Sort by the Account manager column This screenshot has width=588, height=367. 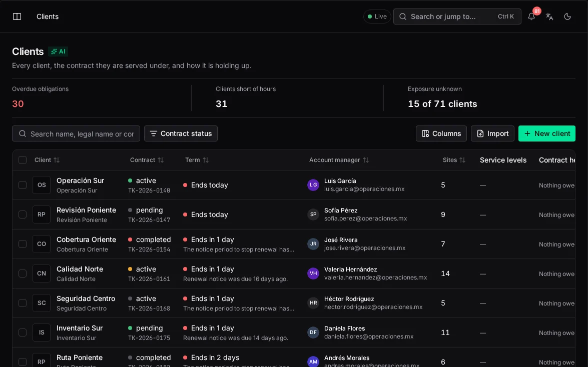[x=339, y=160]
